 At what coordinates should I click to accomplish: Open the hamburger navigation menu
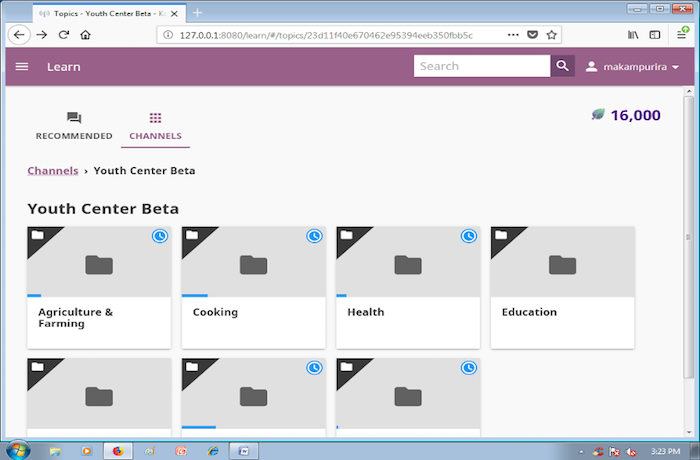[22, 67]
